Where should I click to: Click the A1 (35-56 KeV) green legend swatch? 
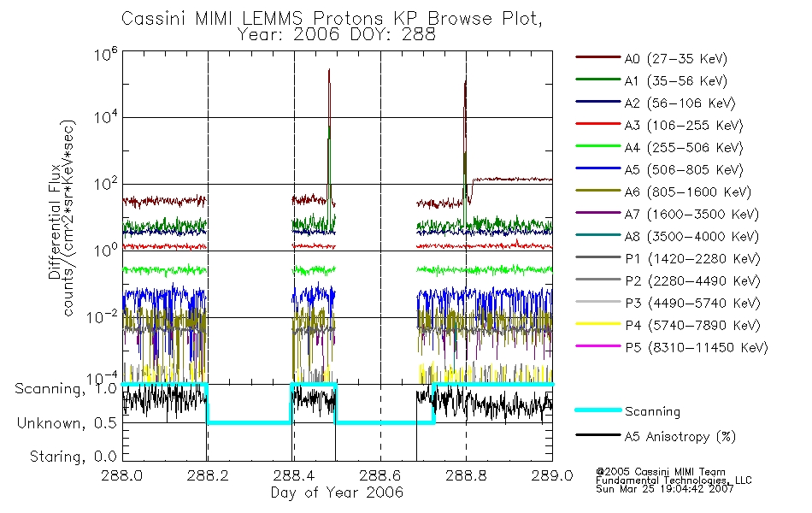(x=597, y=80)
